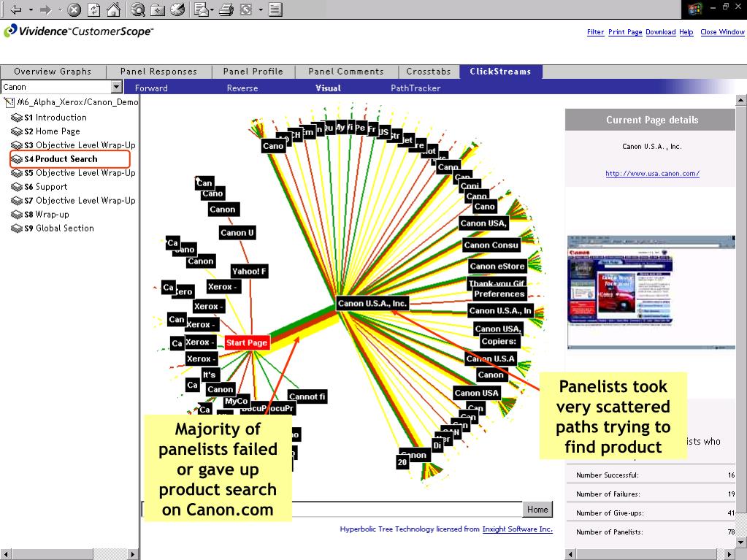Open S8 Wrap-up in the tree
This screenshot has height=560, width=747.
tap(47, 214)
